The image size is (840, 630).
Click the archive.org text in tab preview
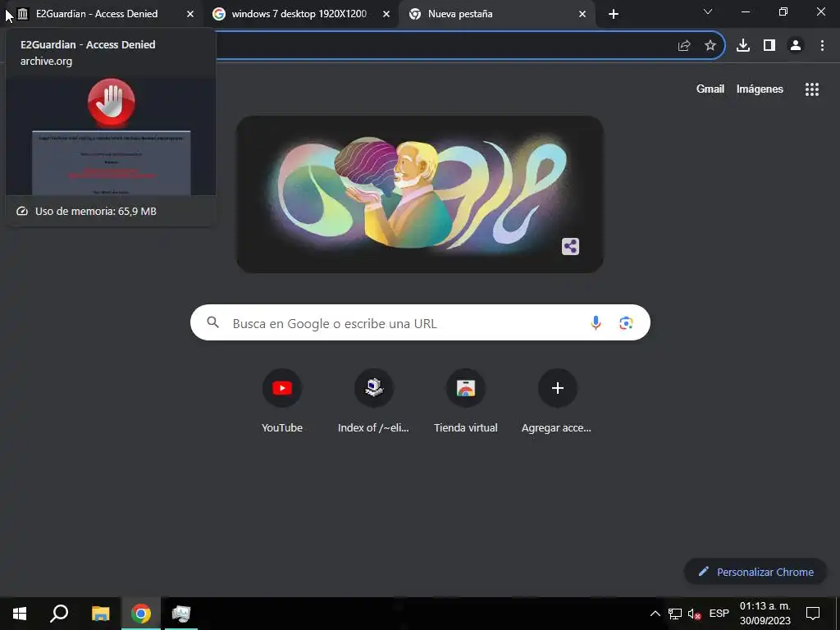coord(46,61)
